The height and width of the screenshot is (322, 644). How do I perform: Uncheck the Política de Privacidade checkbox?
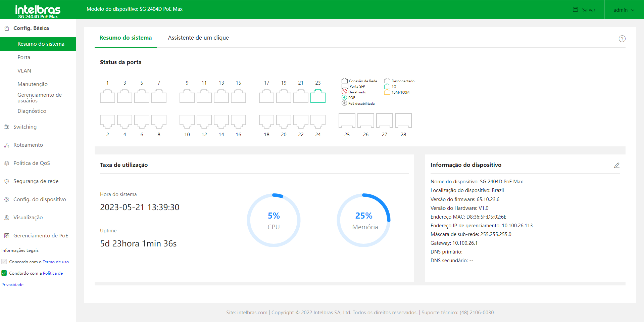4,273
